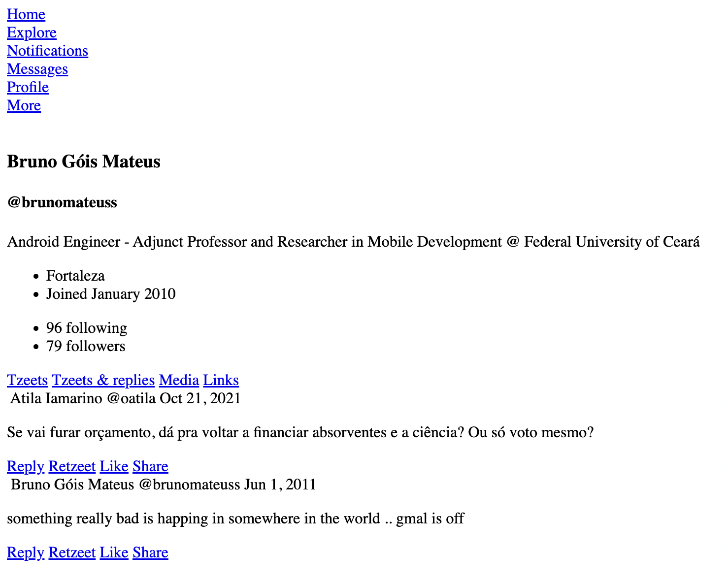
Task: Share Atila Iamarino's tzeet
Action: coord(150,466)
